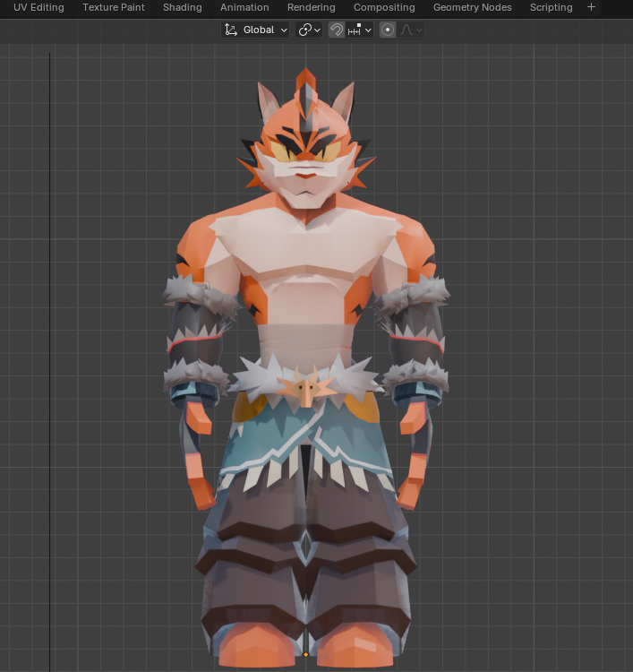Open the Texture Paint workspace tab
This screenshot has height=672, width=633.
point(114,7)
